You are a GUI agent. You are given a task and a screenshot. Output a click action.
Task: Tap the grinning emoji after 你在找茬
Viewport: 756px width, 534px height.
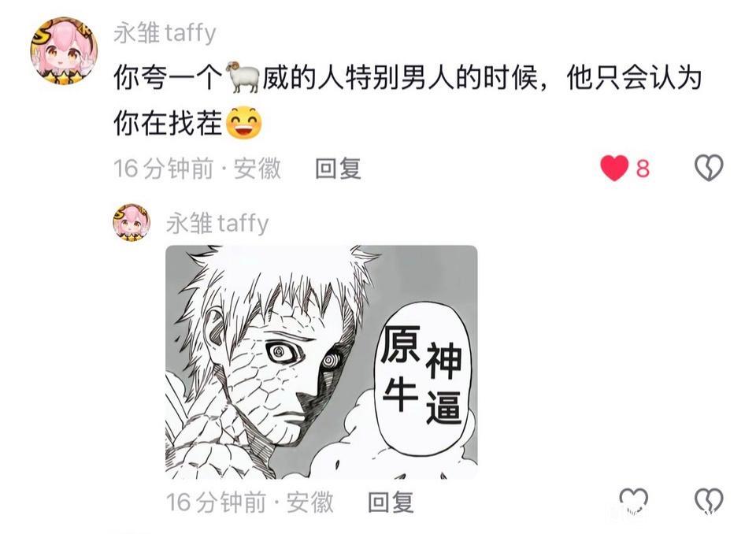244,122
